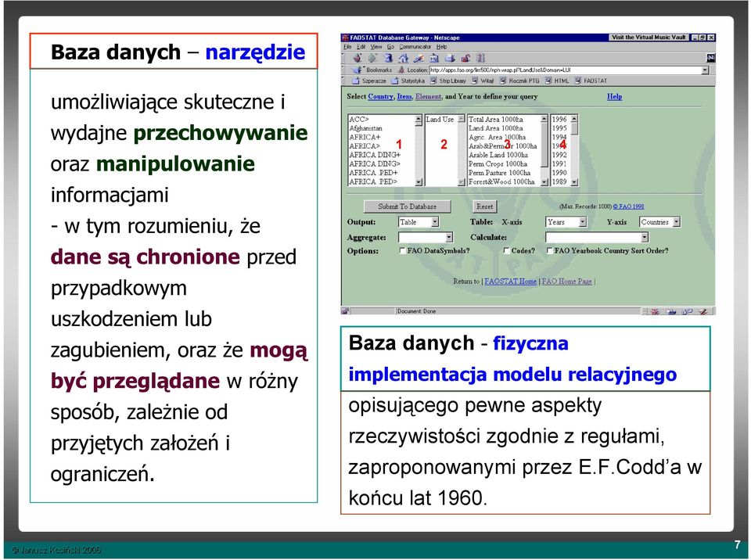This screenshot has height=560, width=751.
Task: Click Netscape Back toolbar icon
Action: tap(358, 58)
